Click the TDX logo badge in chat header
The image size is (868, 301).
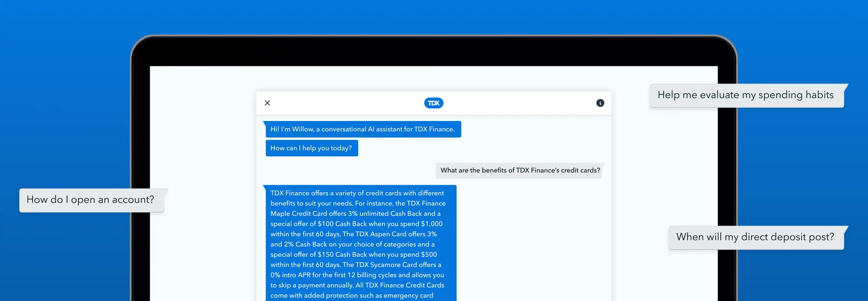(433, 103)
